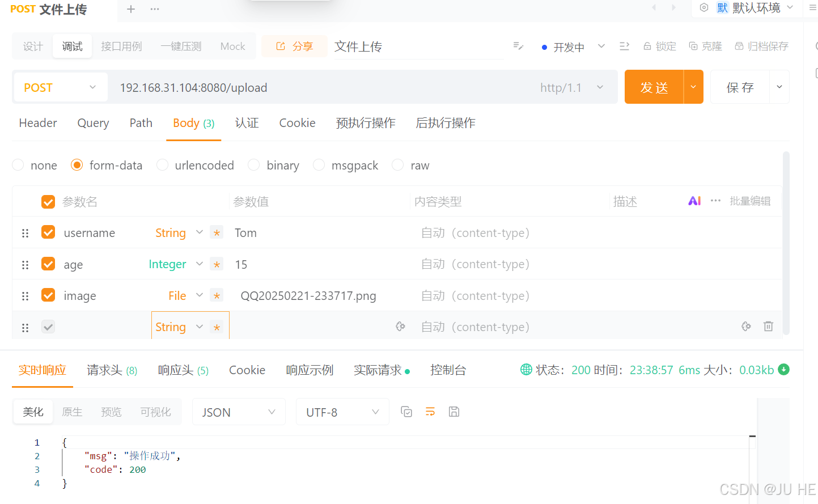This screenshot has width=818, height=504.
Task: Click variable icon in empty description cell
Action: (746, 326)
